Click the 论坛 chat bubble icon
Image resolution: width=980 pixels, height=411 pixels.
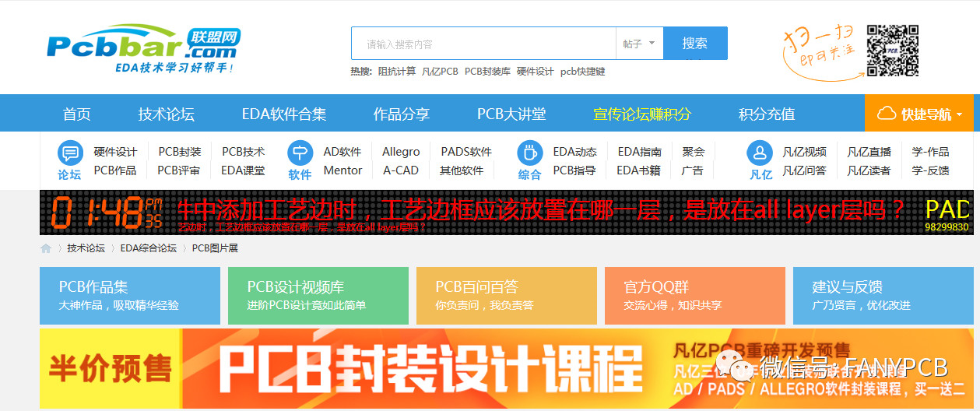click(x=70, y=153)
